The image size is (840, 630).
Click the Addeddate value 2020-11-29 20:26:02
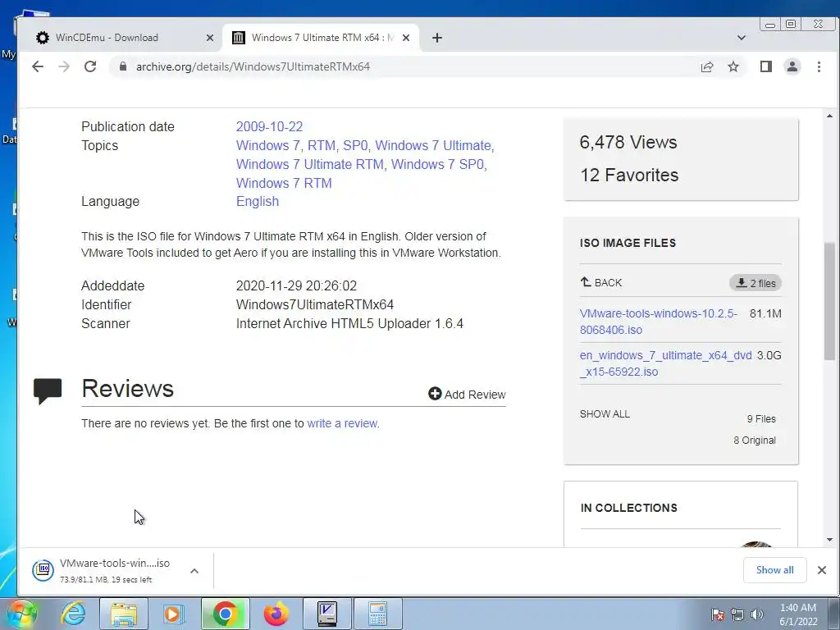click(296, 285)
